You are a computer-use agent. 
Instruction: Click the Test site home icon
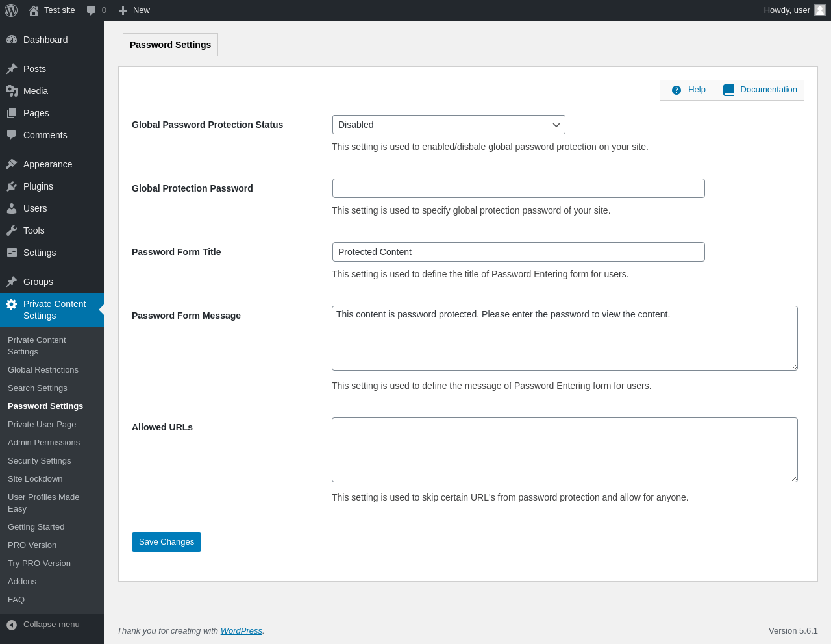(34, 10)
